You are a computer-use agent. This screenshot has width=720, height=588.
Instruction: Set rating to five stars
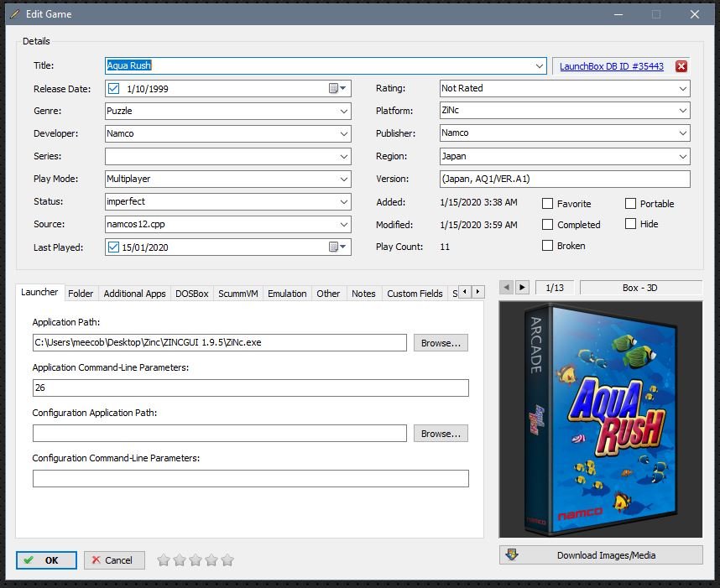click(227, 560)
